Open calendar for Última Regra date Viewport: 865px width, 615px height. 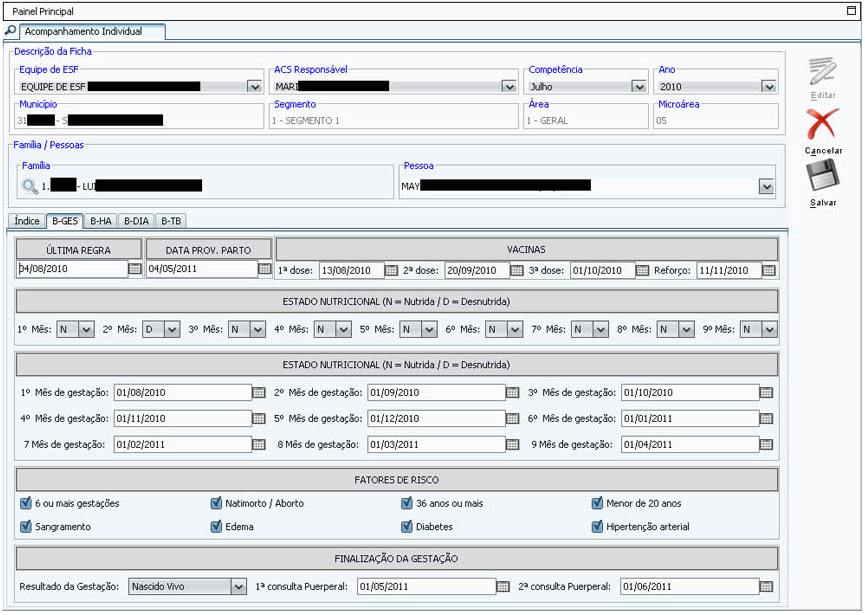(135, 269)
